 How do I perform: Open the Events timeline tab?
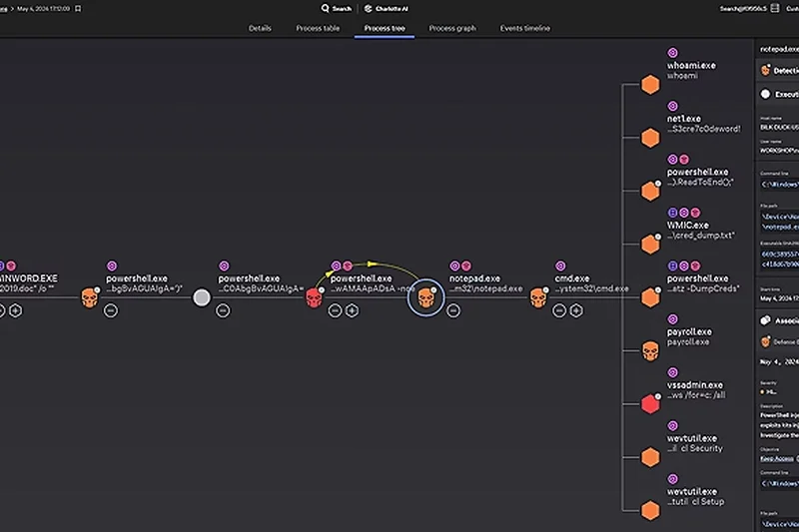(524, 28)
